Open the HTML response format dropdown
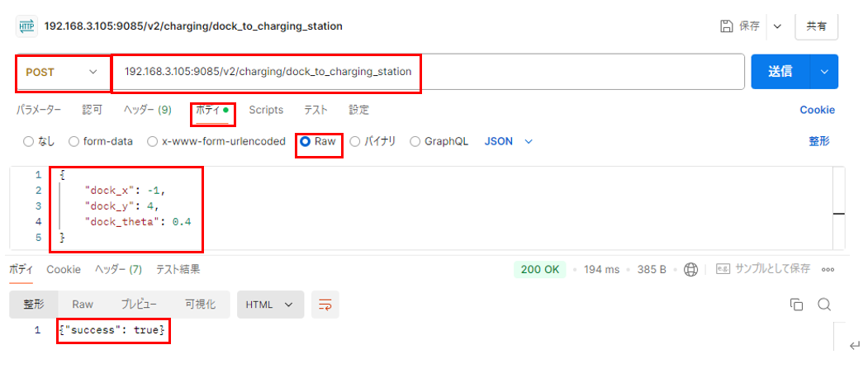The image size is (868, 378). click(x=270, y=305)
